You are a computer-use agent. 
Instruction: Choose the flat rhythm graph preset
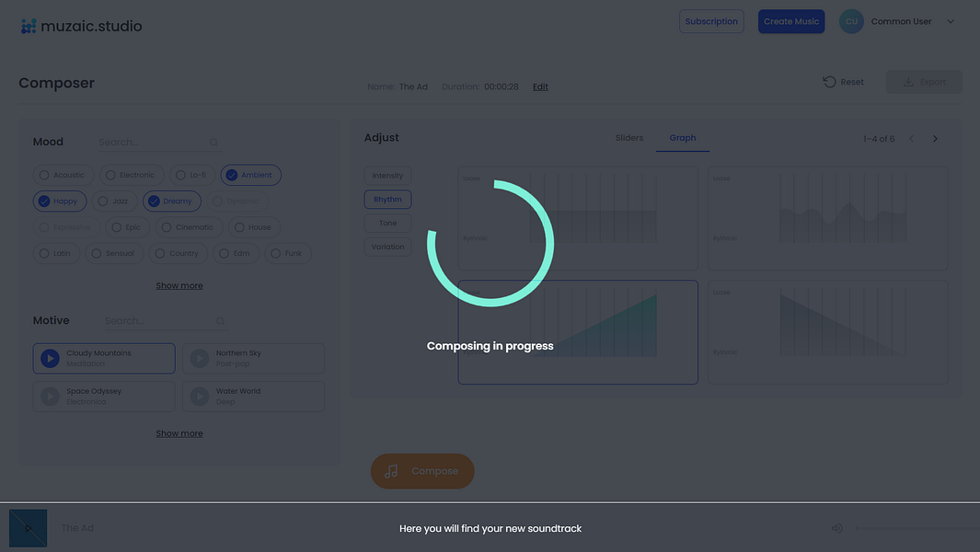(578, 218)
